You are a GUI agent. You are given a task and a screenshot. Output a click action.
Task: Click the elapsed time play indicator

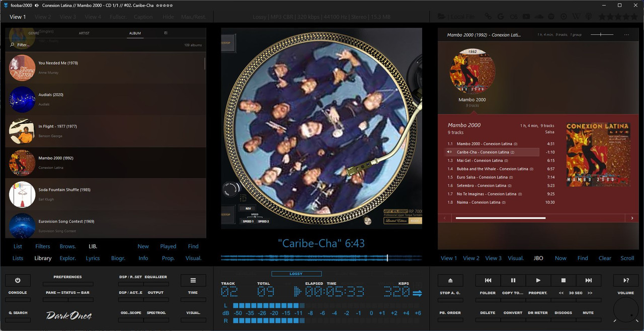click(298, 292)
